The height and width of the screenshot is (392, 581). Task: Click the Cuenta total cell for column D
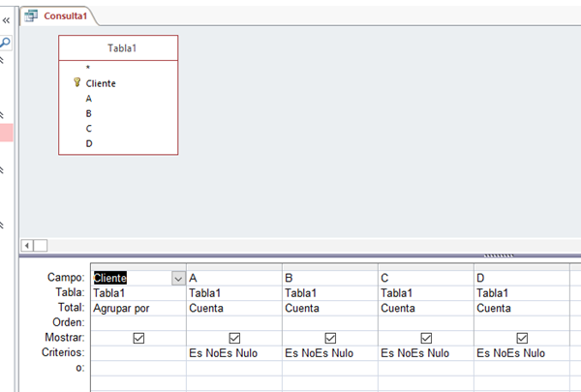point(522,308)
